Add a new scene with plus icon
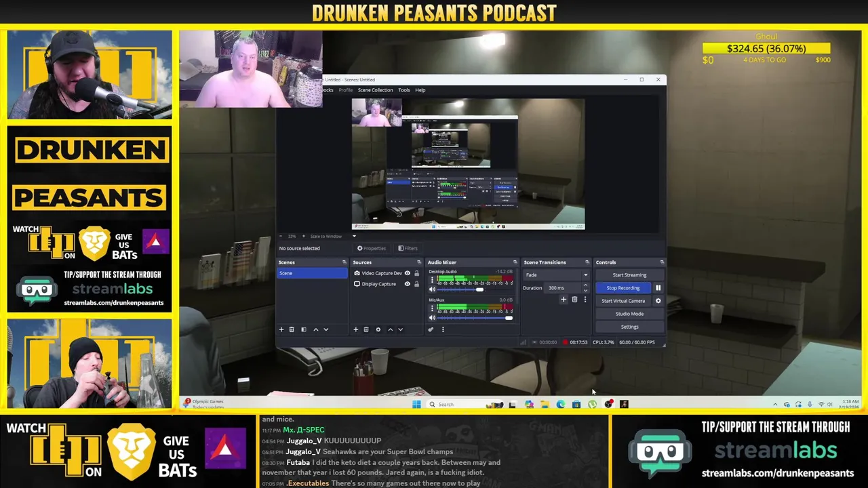This screenshot has width=868, height=488. click(x=281, y=329)
